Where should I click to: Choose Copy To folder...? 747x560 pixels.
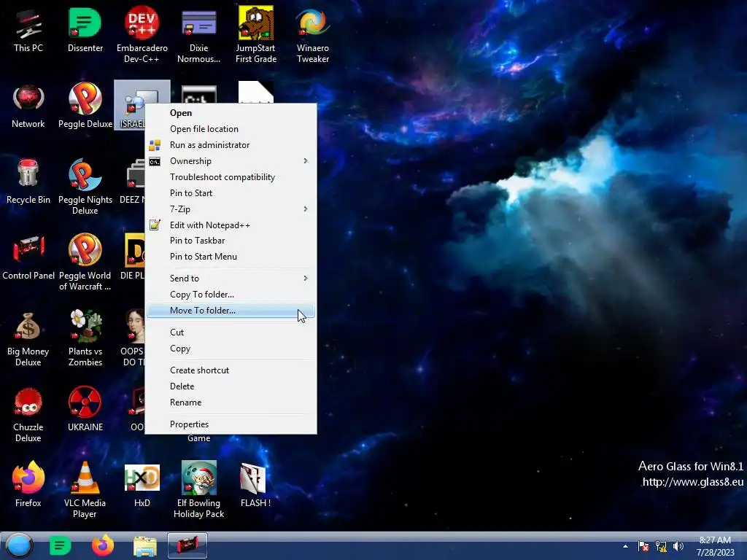coord(231,295)
